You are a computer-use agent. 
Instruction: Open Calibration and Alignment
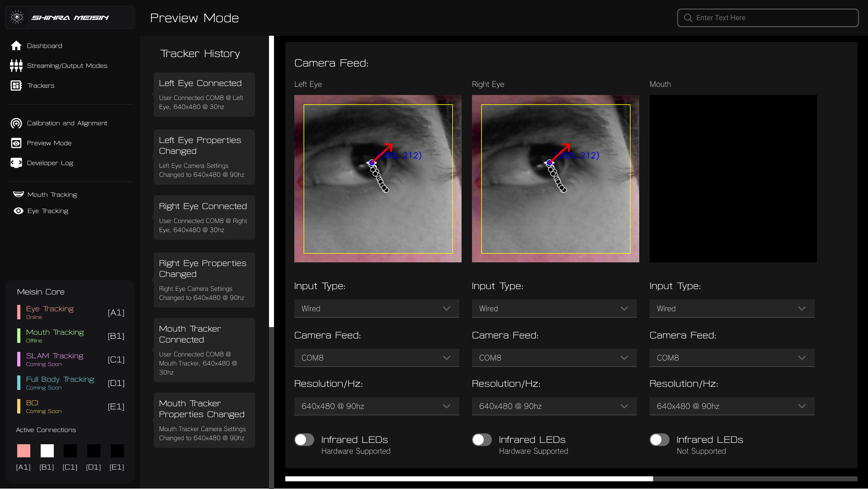[67, 123]
